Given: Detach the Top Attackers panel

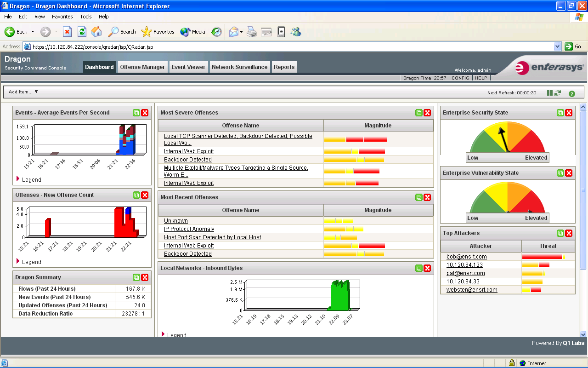Looking at the screenshot, I should click(560, 233).
